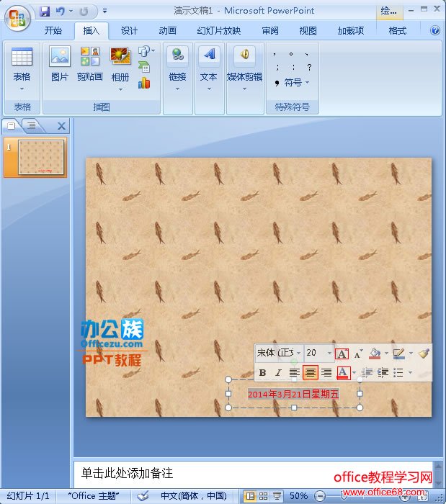Viewport: 446px width, 504px height.
Task: Insert SmartArt graphic
Action: 143,67
